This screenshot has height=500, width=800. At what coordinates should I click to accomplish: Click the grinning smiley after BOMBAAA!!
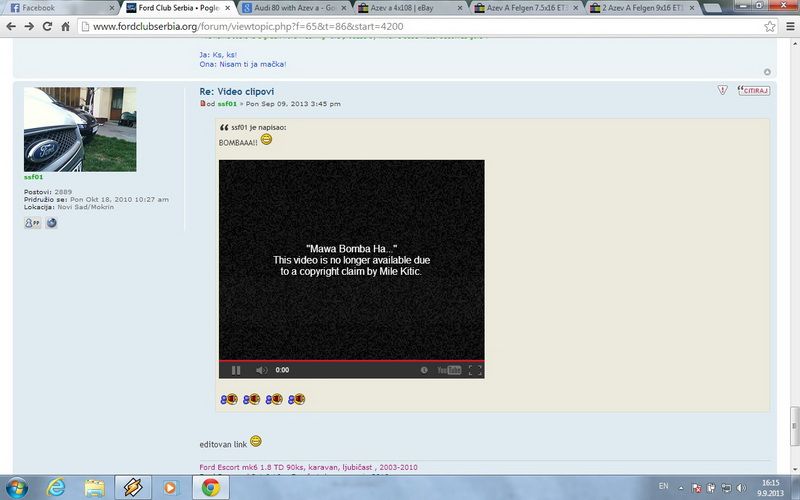point(266,139)
